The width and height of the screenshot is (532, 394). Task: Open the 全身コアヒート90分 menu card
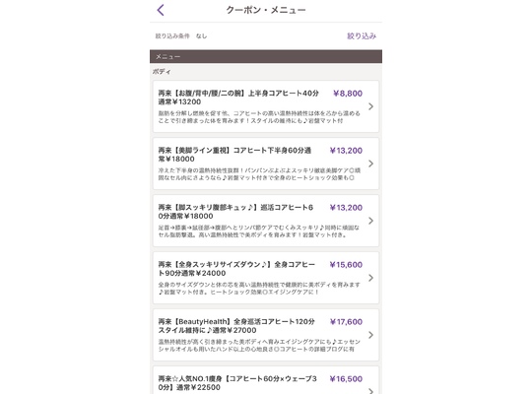click(x=266, y=278)
